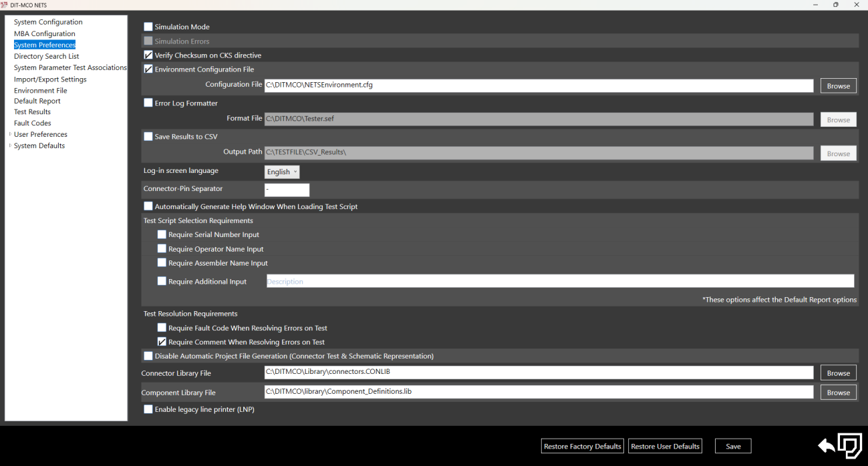Click the Connector Library File path field

tap(539, 372)
